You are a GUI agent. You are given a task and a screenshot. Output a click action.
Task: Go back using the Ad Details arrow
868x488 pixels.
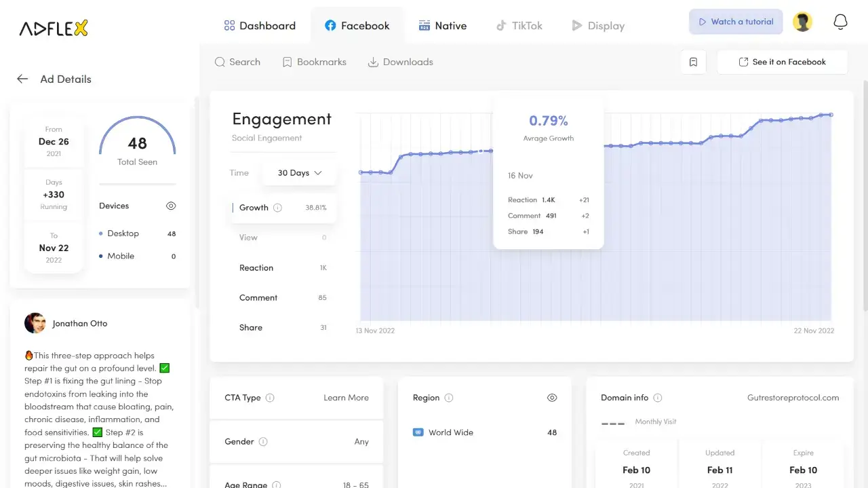[x=22, y=79]
